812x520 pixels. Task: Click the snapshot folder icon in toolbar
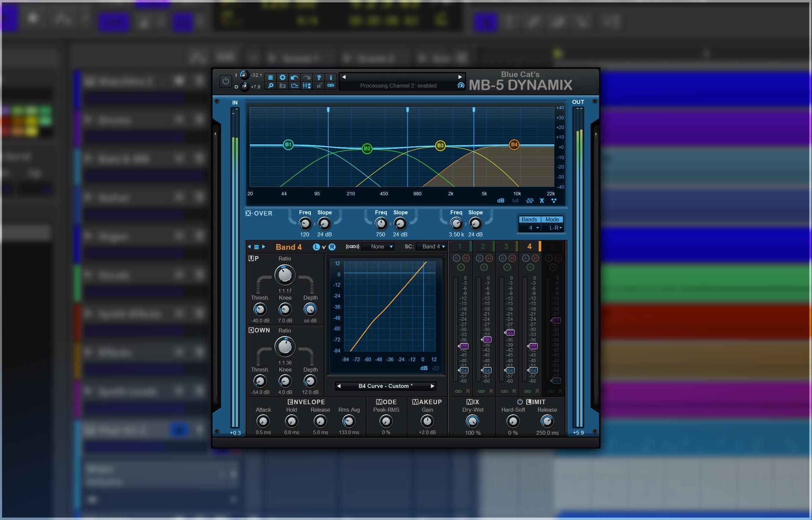283,86
